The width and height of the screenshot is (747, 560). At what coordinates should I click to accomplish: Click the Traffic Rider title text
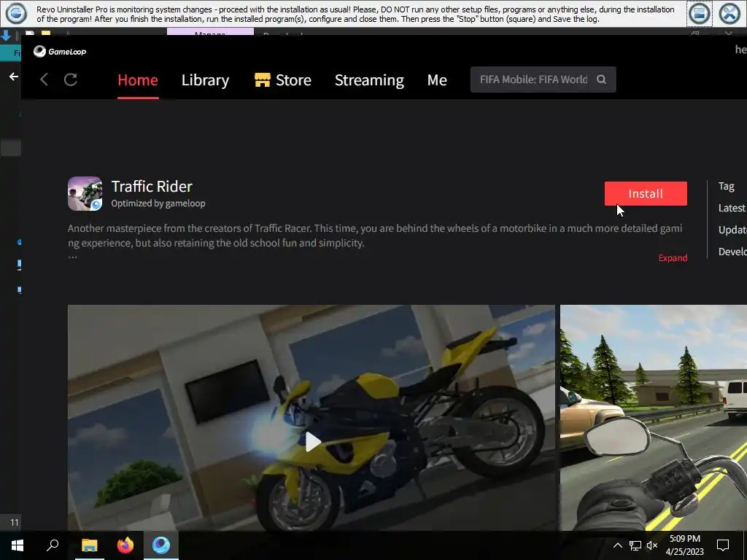point(152,186)
